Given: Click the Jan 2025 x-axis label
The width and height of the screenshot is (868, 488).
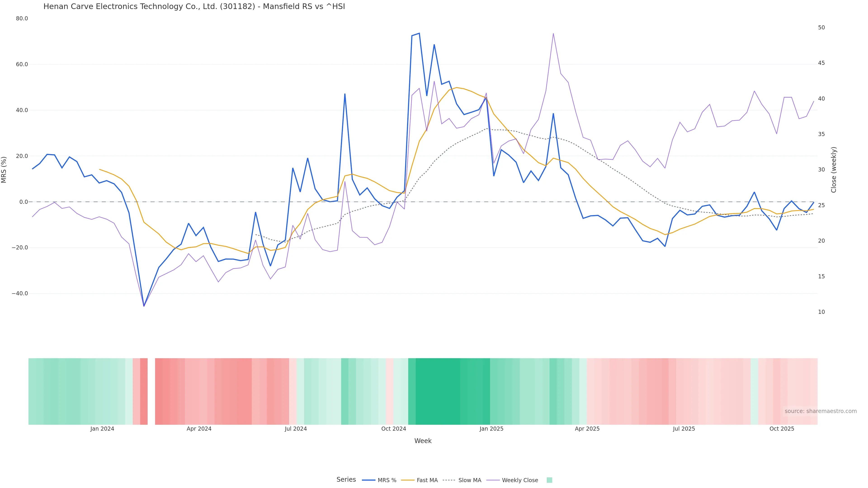Looking at the screenshot, I should [x=491, y=429].
